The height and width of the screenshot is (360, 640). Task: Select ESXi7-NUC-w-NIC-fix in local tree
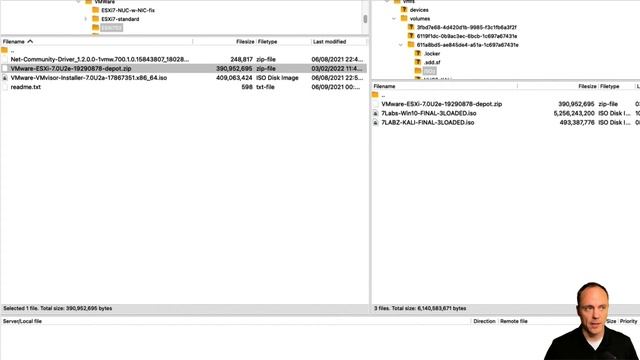tap(128, 10)
